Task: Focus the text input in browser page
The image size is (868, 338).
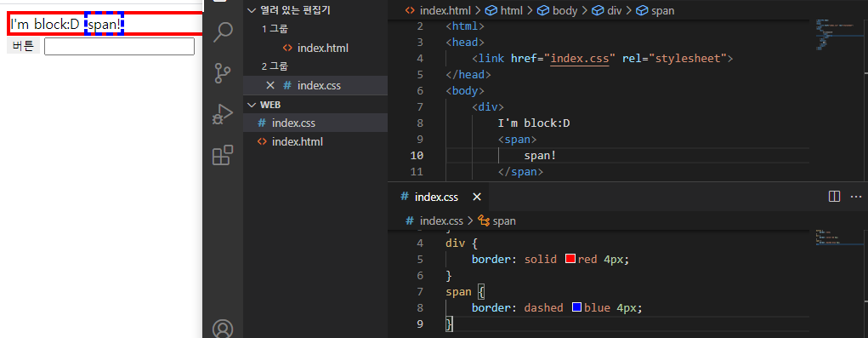Action: pyautogui.click(x=120, y=47)
